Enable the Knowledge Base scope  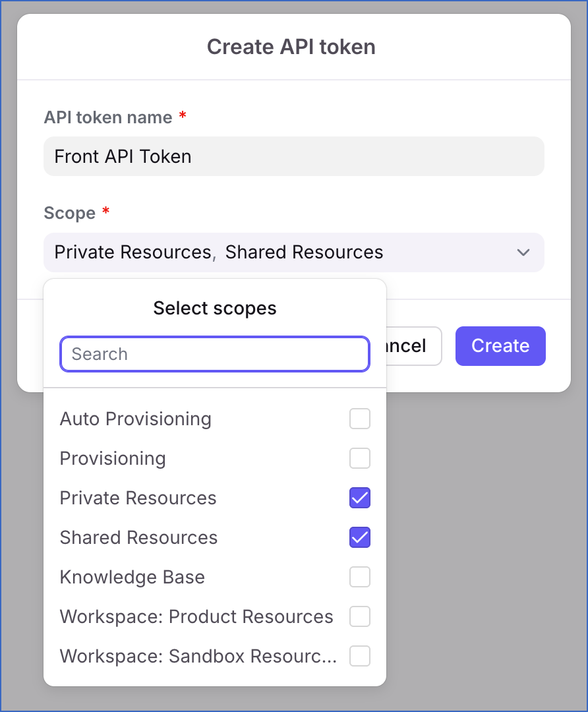point(360,577)
